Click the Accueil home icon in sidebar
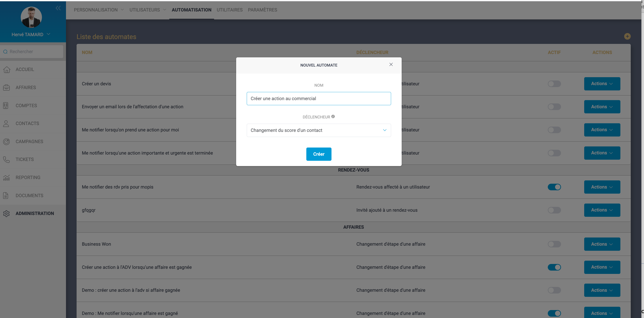The height and width of the screenshot is (318, 644). (7, 69)
